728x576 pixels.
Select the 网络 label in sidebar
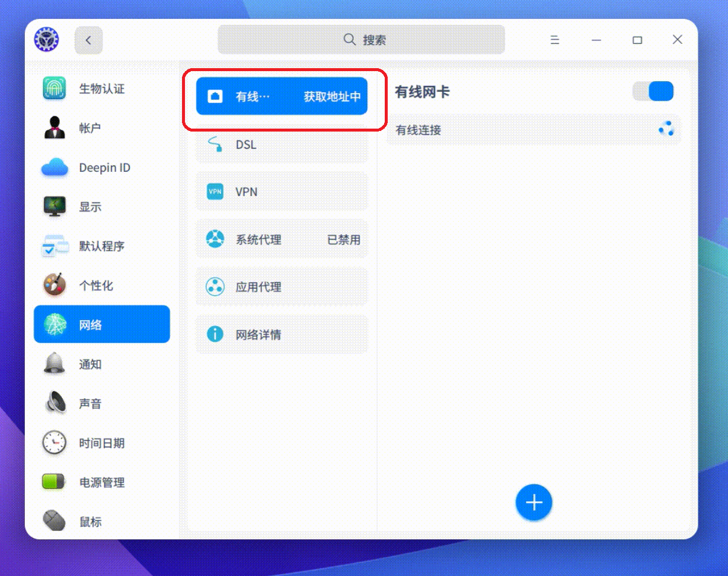[x=91, y=325]
